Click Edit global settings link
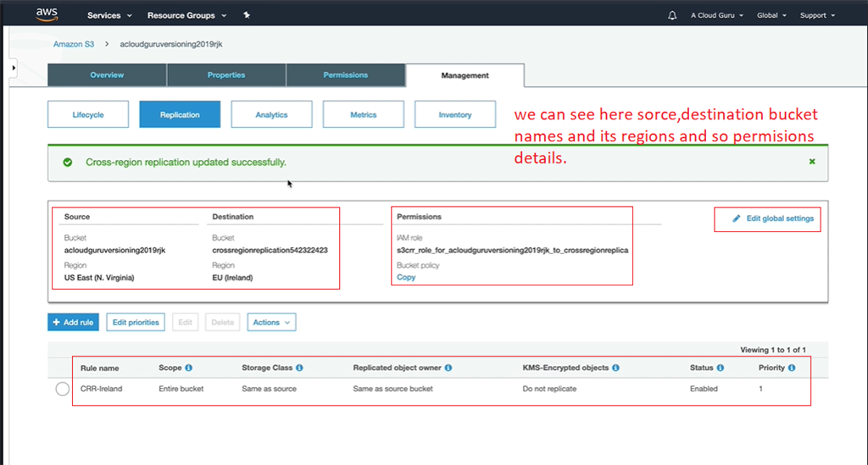Image resolution: width=868 pixels, height=465 pixels. pyautogui.click(x=773, y=219)
